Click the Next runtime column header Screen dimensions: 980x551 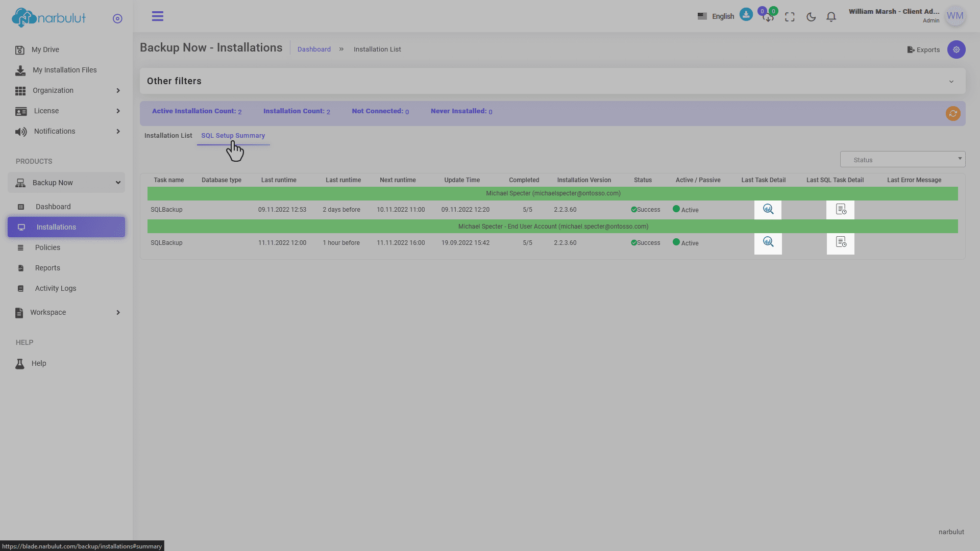click(398, 180)
